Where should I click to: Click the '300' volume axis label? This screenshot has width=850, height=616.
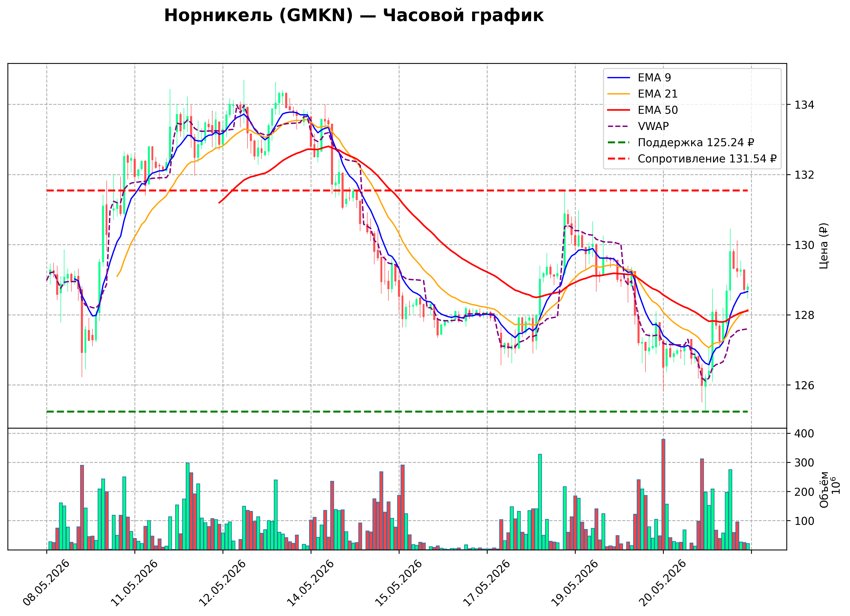click(805, 463)
